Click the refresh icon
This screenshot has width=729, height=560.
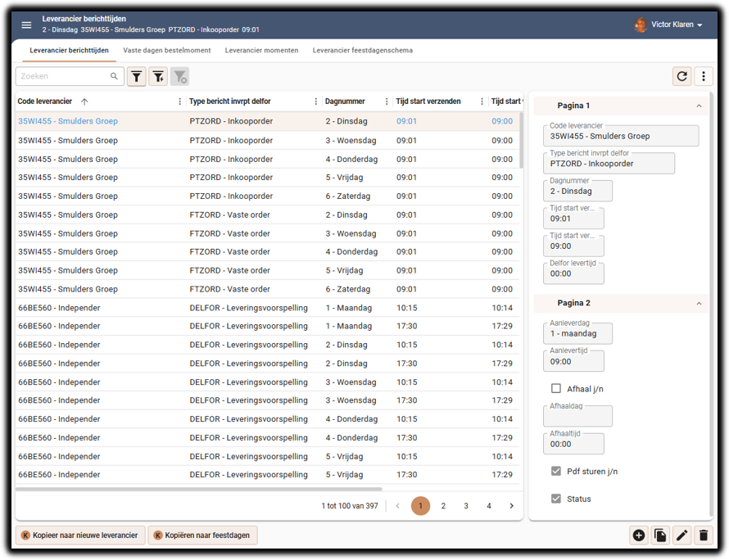pos(681,76)
